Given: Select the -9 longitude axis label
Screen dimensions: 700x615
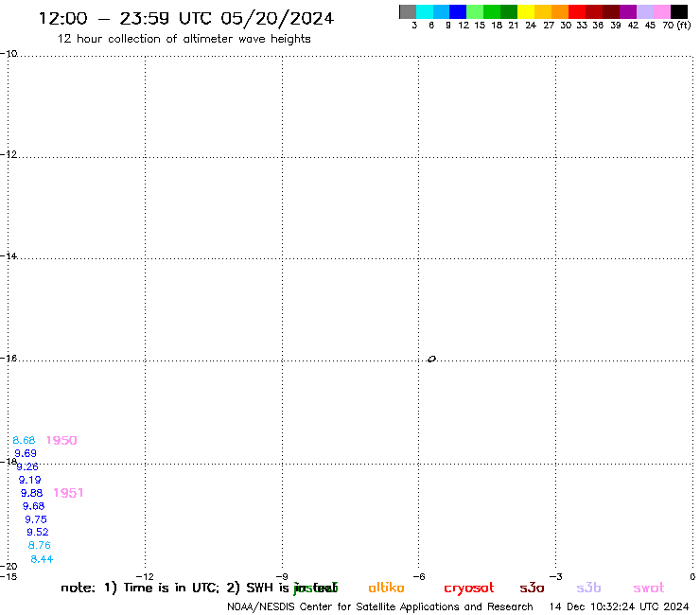Looking at the screenshot, I should pos(282,576).
